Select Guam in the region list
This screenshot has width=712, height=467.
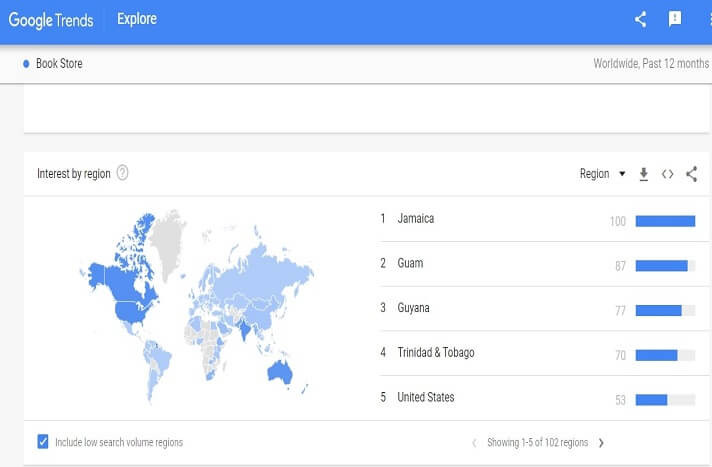410,264
